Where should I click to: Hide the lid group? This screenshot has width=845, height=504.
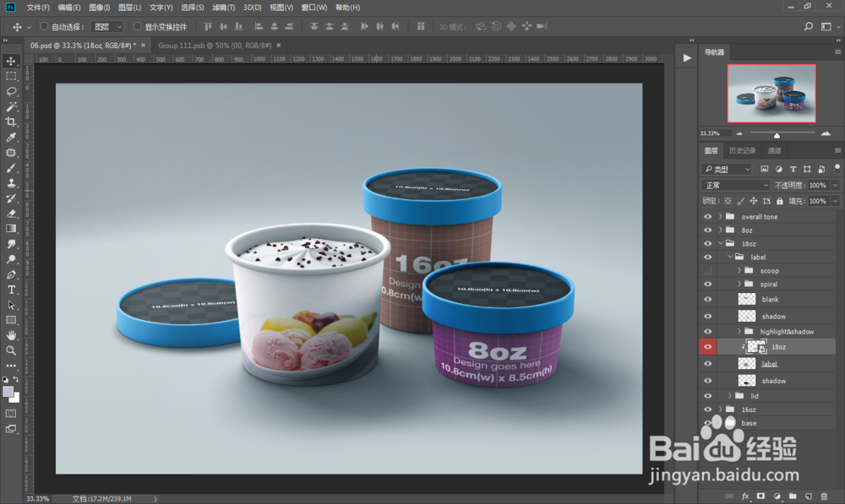pos(707,396)
